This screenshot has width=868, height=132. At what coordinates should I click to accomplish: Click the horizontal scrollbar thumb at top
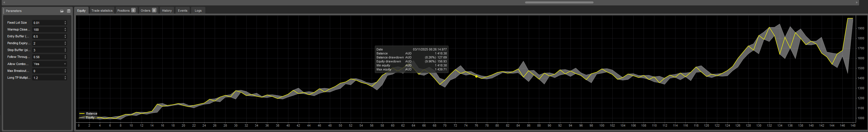(559, 2)
